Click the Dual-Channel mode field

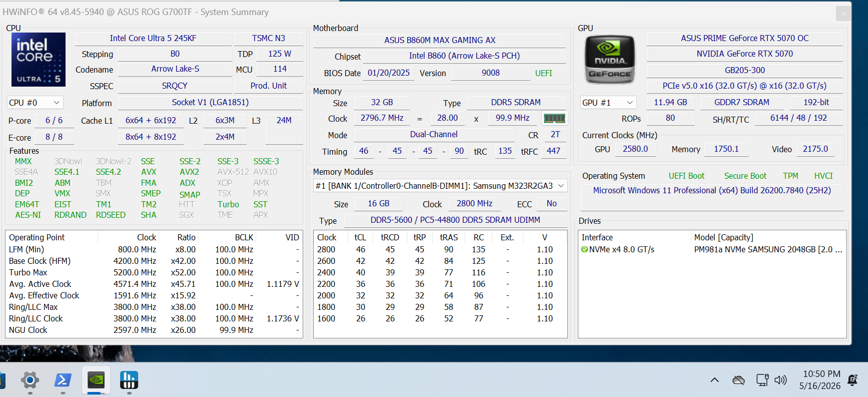coord(434,135)
